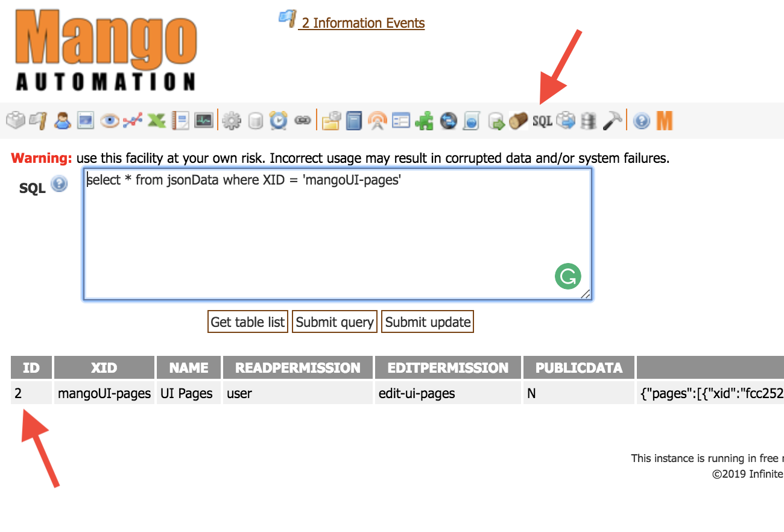The image size is (784, 532).
Task: Click the ID column header
Action: pyautogui.click(x=31, y=367)
